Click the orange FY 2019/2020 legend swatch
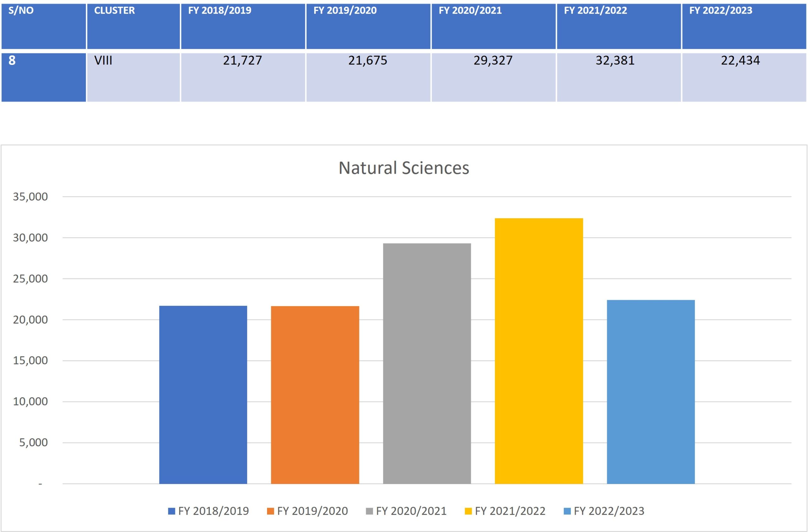The height and width of the screenshot is (532, 810). pyautogui.click(x=270, y=511)
